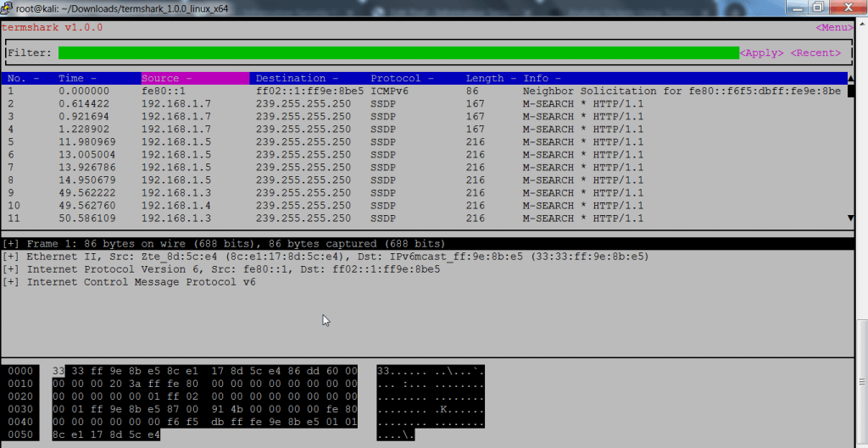Select packet 1 ICMPv6 Neighbor Solicitation
The width and height of the screenshot is (868, 448).
[424, 91]
